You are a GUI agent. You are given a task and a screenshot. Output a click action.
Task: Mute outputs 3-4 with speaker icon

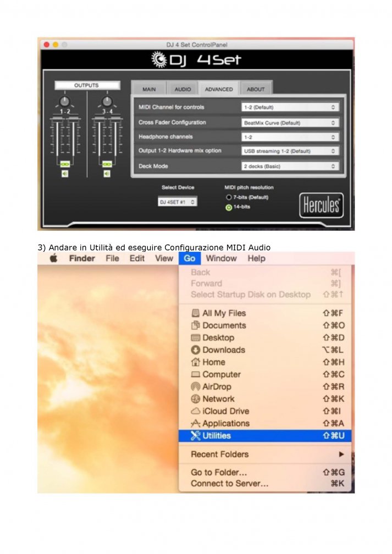pyautogui.click(x=107, y=174)
